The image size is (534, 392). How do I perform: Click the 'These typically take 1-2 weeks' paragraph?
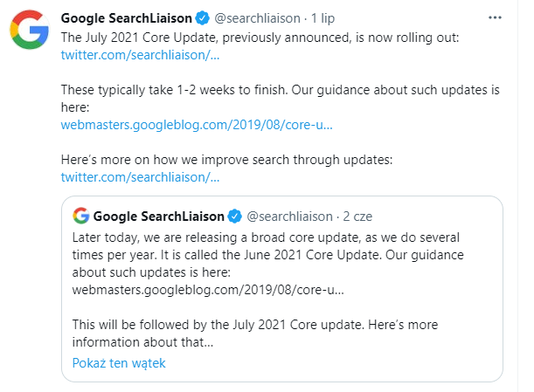click(280, 99)
